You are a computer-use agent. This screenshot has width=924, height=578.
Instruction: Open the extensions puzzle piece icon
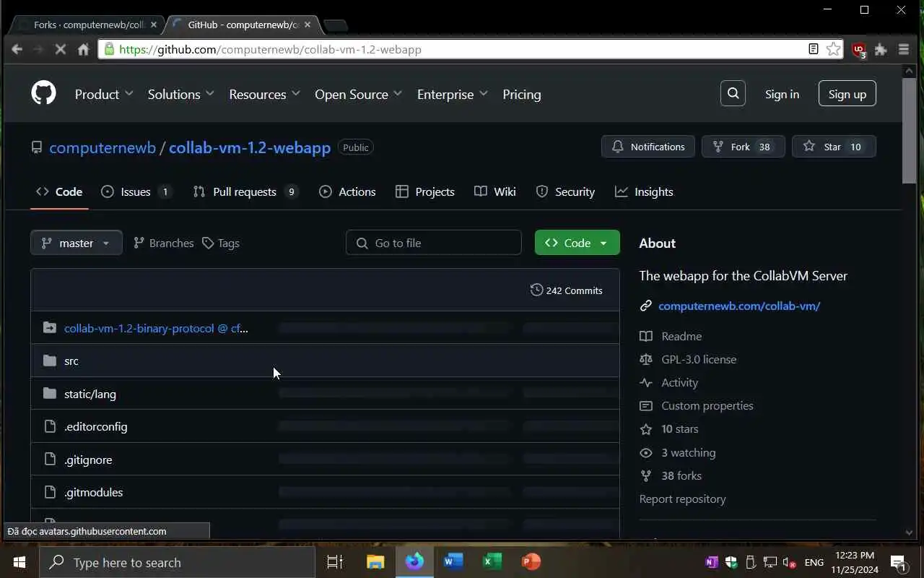point(881,49)
